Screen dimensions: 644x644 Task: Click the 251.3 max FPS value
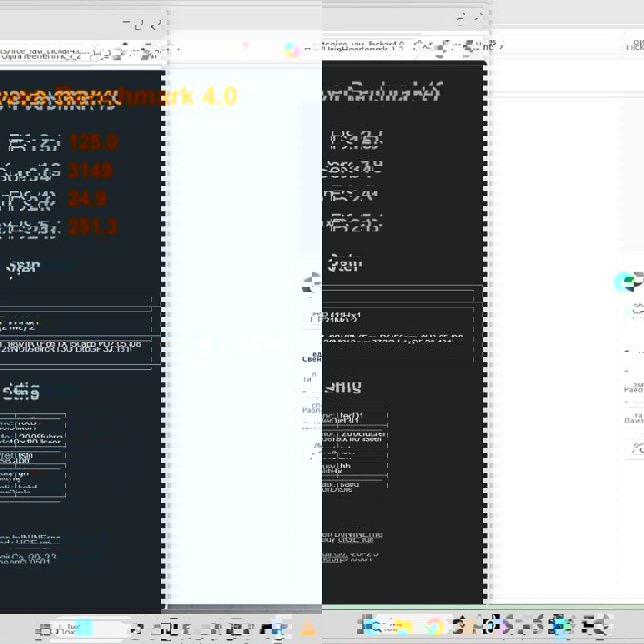[x=93, y=226]
